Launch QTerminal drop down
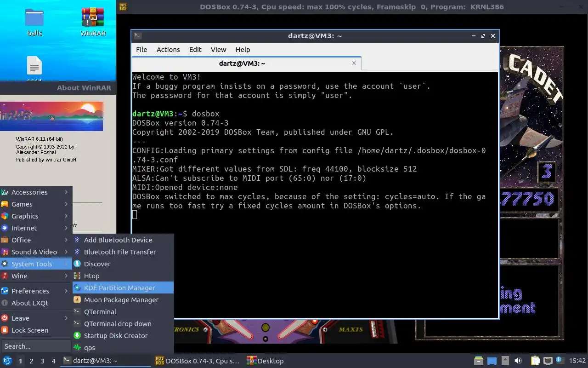This screenshot has height=368, width=588. [123, 324]
